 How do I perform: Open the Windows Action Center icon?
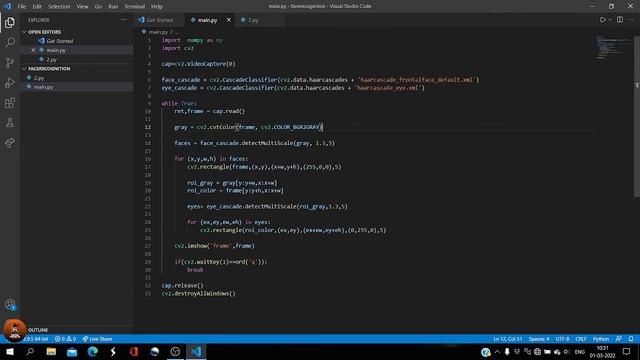click(627, 351)
